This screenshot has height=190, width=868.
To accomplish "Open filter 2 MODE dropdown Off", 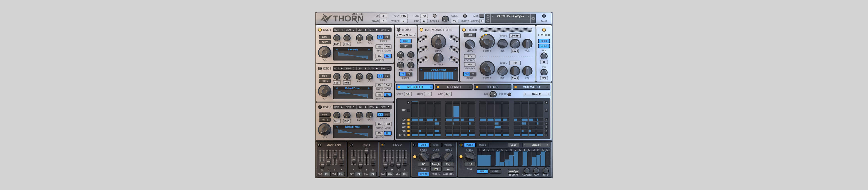I will tap(515, 63).
